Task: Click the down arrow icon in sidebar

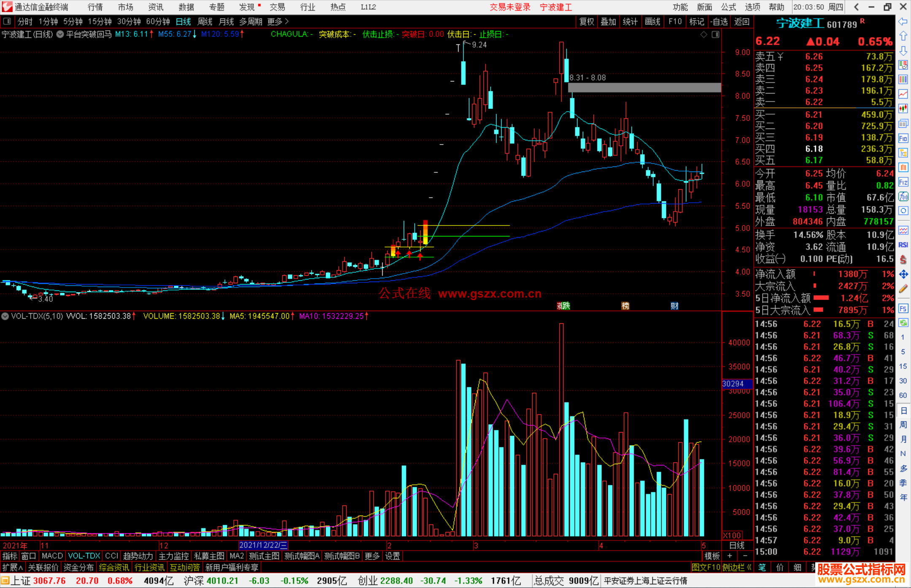Action: [903, 51]
